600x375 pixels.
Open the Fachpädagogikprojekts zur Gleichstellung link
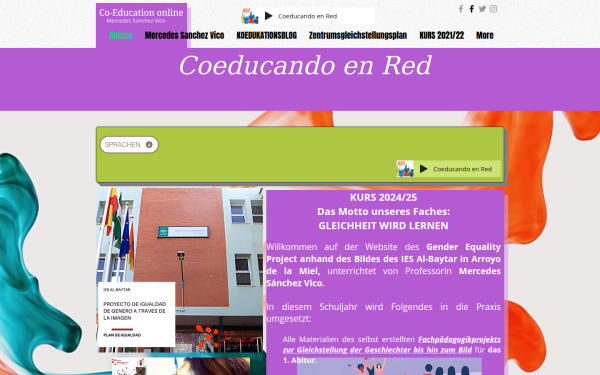click(392, 344)
